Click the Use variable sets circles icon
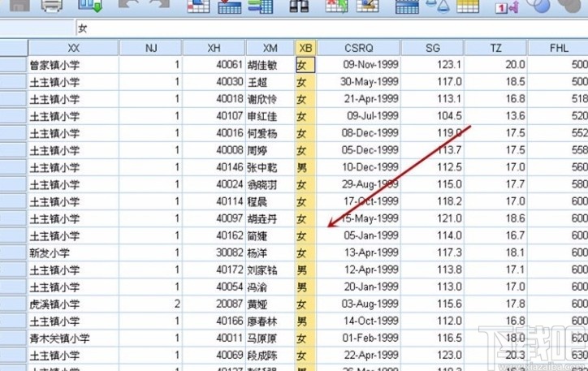The width and height of the screenshot is (588, 371). 538,5
